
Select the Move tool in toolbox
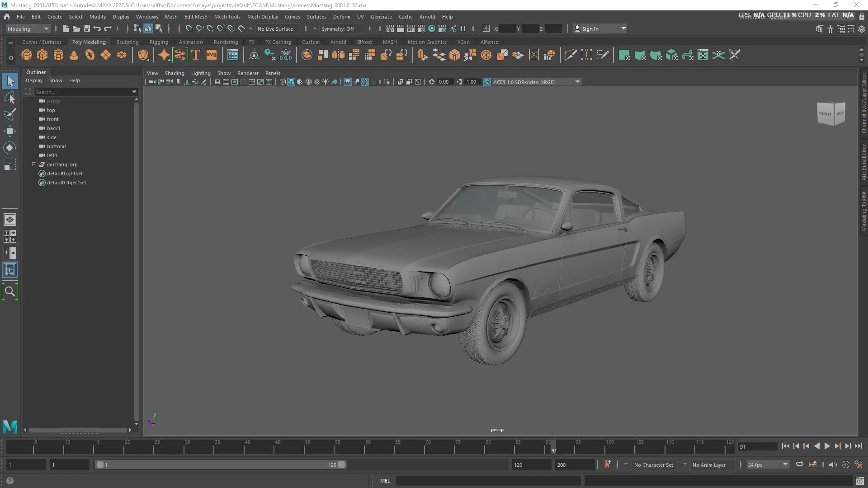(x=9, y=131)
